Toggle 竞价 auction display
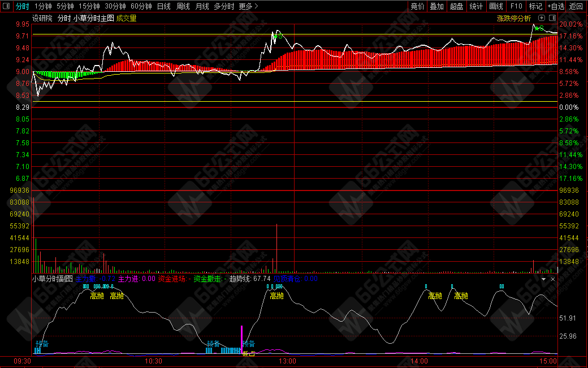Image resolution: width=588 pixels, height=368 pixels. [x=417, y=6]
